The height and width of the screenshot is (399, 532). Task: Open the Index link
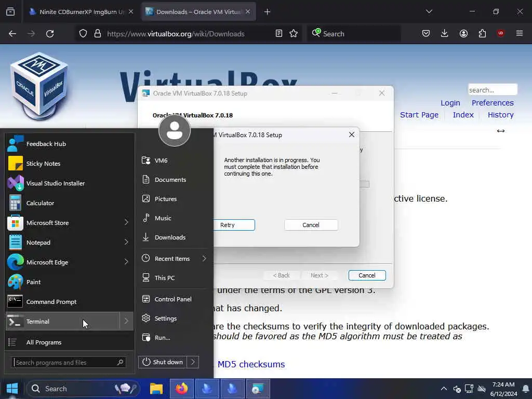[x=463, y=115]
